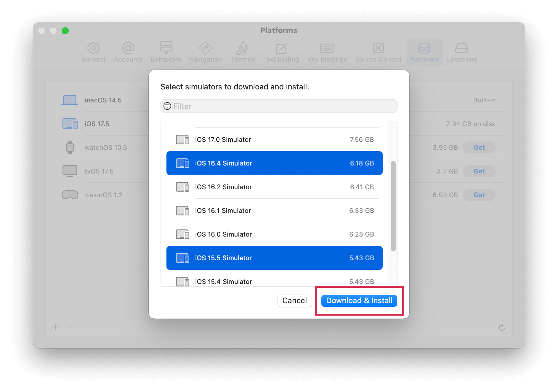Select iOS 16.0 Simulator row
The image size is (558, 392).
coord(275,234)
